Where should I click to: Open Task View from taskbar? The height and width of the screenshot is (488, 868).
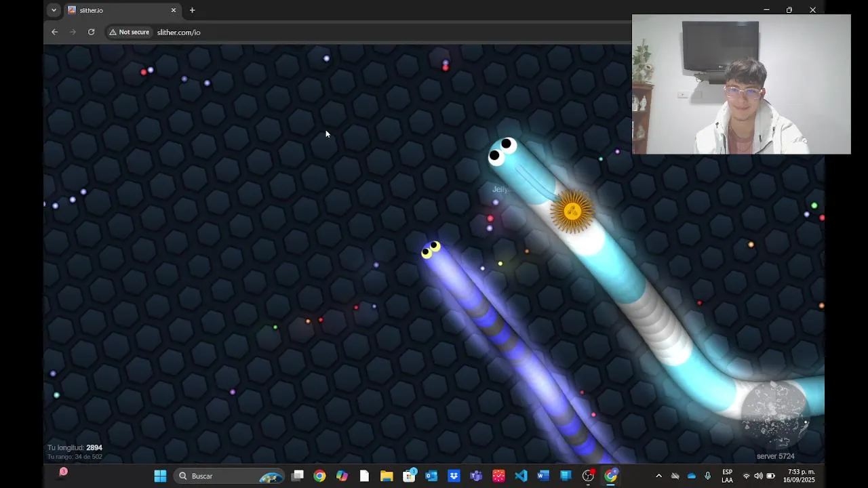[x=298, y=476]
